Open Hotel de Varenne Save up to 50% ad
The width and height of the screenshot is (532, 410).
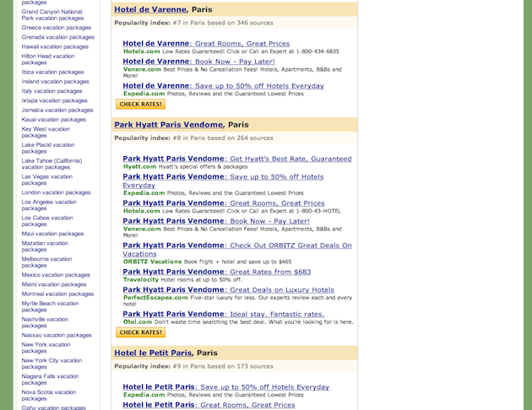click(223, 86)
